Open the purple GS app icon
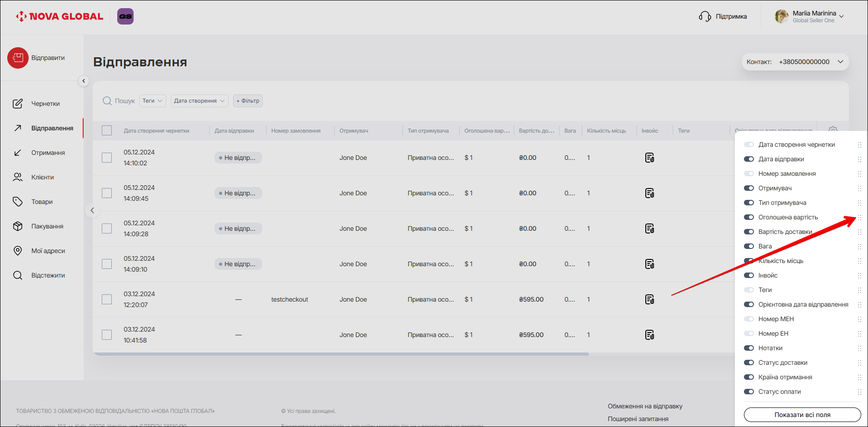Image resolution: width=868 pixels, height=427 pixels. (x=125, y=16)
